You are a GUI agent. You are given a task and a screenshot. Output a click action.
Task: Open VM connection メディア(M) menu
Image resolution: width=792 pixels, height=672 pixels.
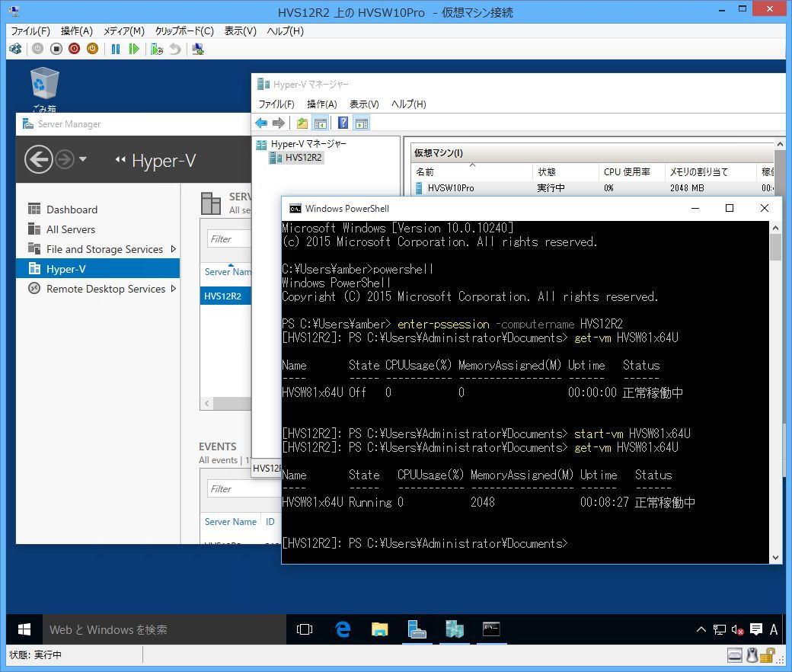(x=123, y=30)
